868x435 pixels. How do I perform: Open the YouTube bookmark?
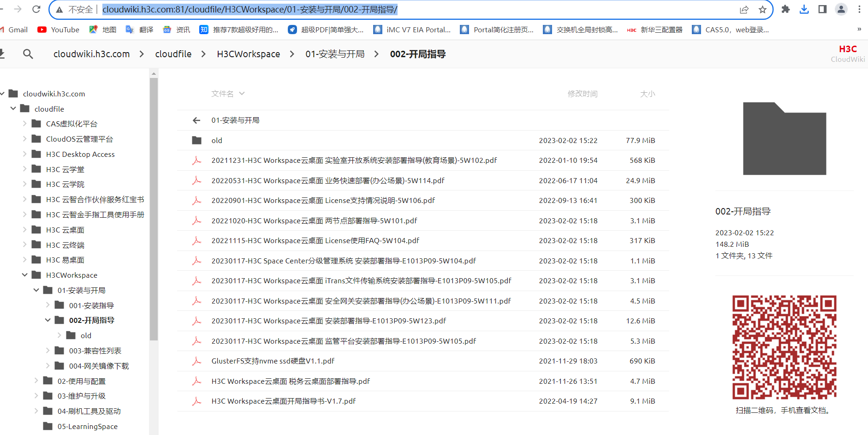click(x=58, y=30)
